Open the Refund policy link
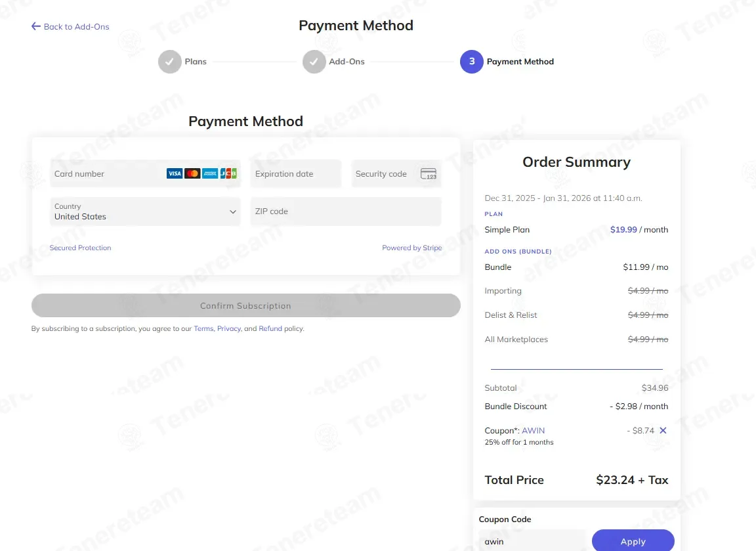The width and height of the screenshot is (756, 551). click(270, 328)
